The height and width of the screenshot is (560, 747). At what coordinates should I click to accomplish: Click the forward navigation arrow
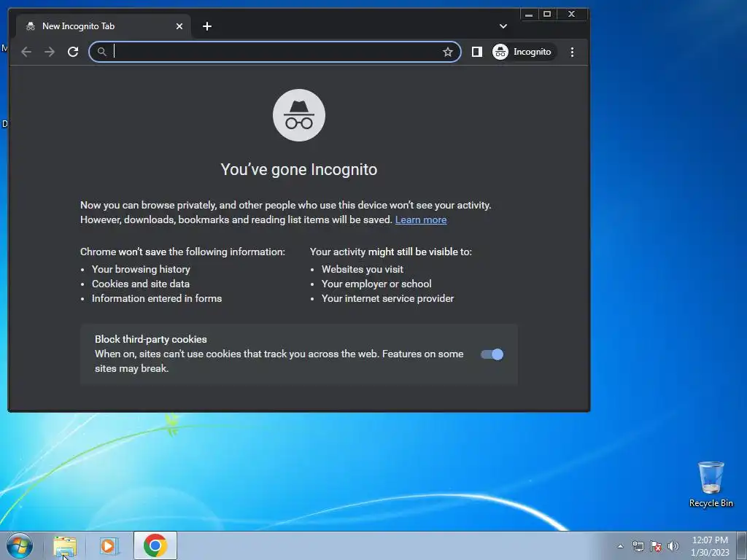(50, 52)
